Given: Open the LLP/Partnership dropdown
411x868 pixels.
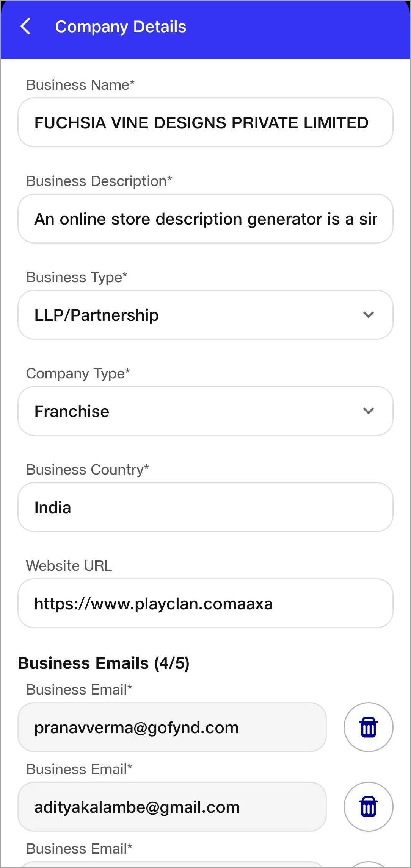Looking at the screenshot, I should (x=205, y=315).
